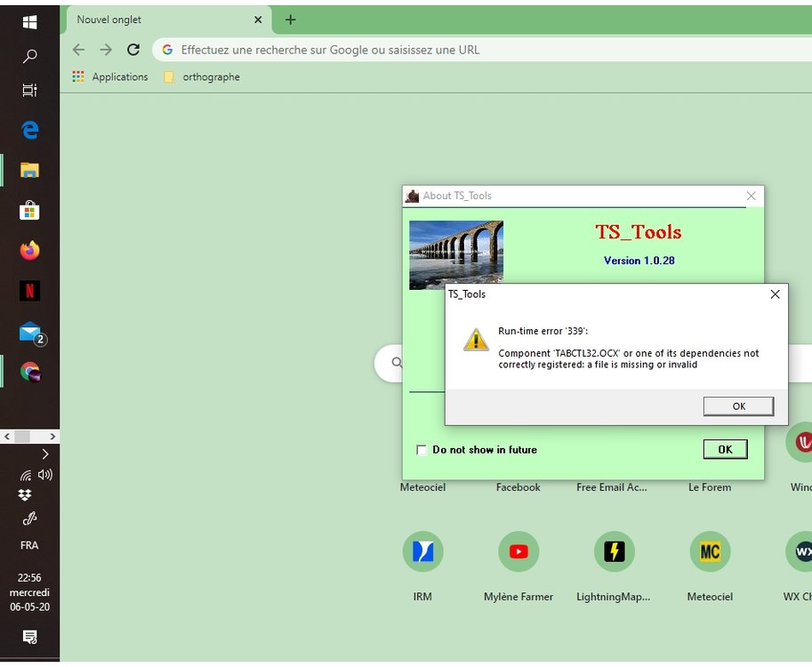Screen dimensions: 812x667
Task: Open Task View on the taskbar
Action: [29, 90]
